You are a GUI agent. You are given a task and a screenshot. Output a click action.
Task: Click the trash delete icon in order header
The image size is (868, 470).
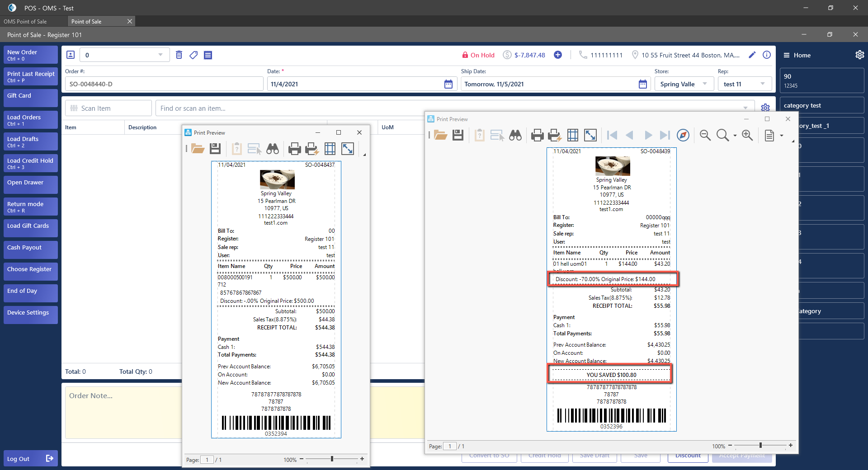(x=179, y=55)
